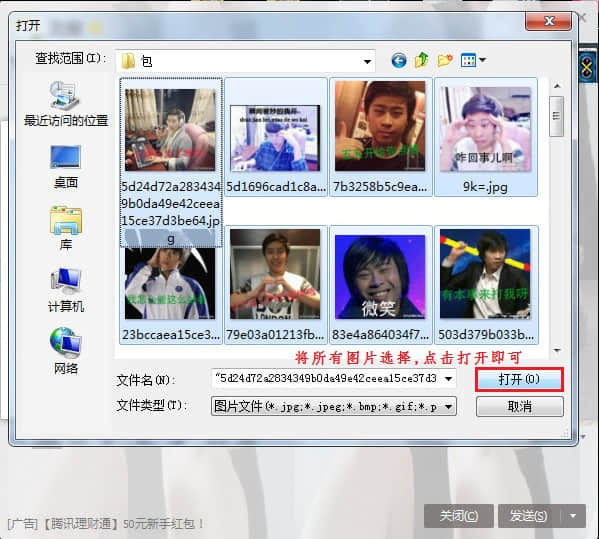Expand the 文件名 dropdown arrow
The height and width of the screenshot is (539, 599).
tap(449, 379)
